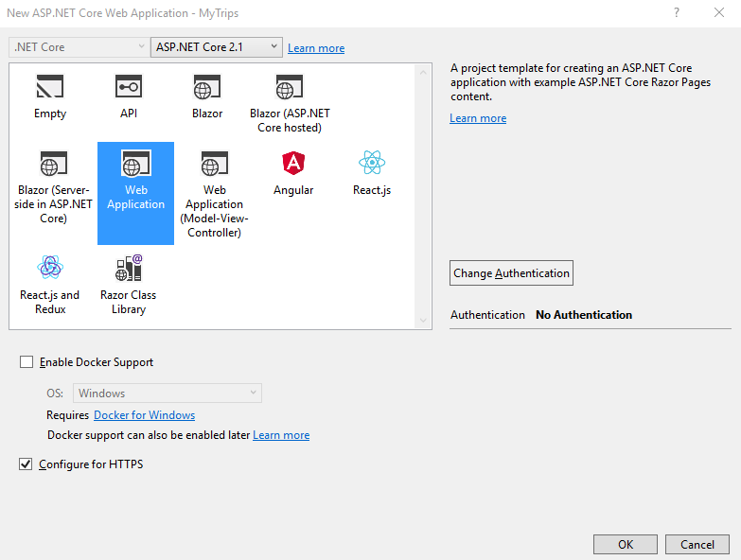
Task: Close the New ASP.NET Core dialog
Action: (x=719, y=12)
